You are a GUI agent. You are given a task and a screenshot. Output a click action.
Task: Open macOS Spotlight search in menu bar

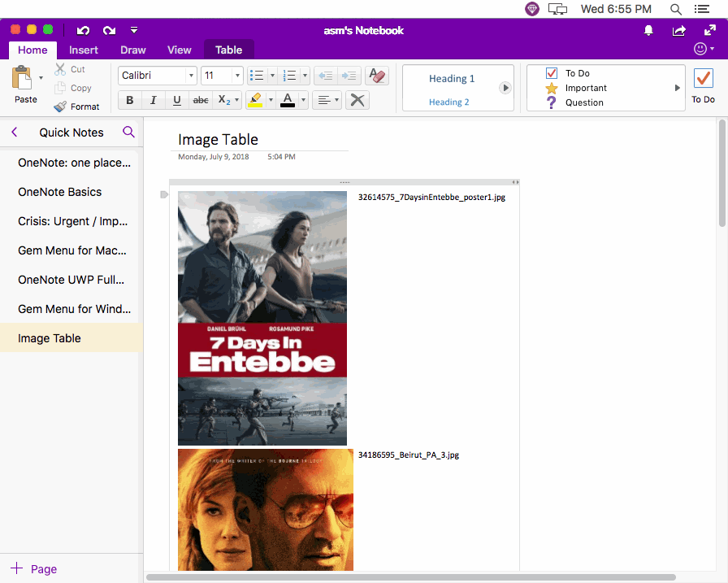click(676, 9)
